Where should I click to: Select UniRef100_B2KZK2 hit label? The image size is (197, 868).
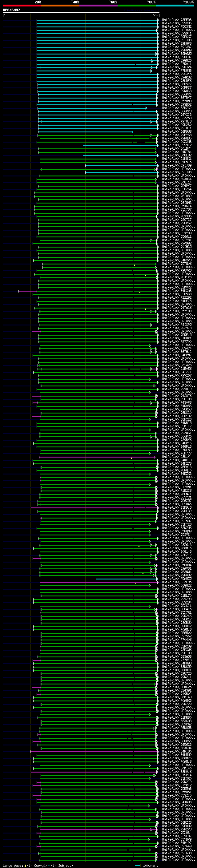tap(177, 108)
